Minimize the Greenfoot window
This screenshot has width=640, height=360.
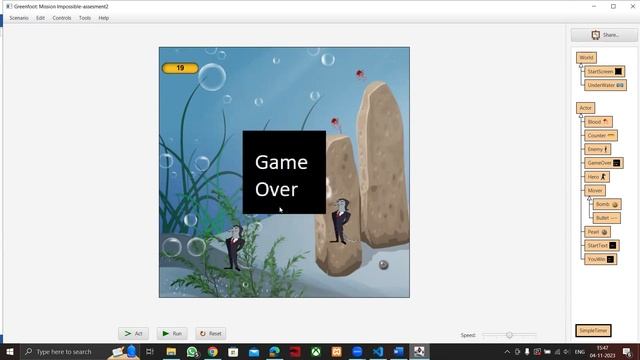point(594,7)
